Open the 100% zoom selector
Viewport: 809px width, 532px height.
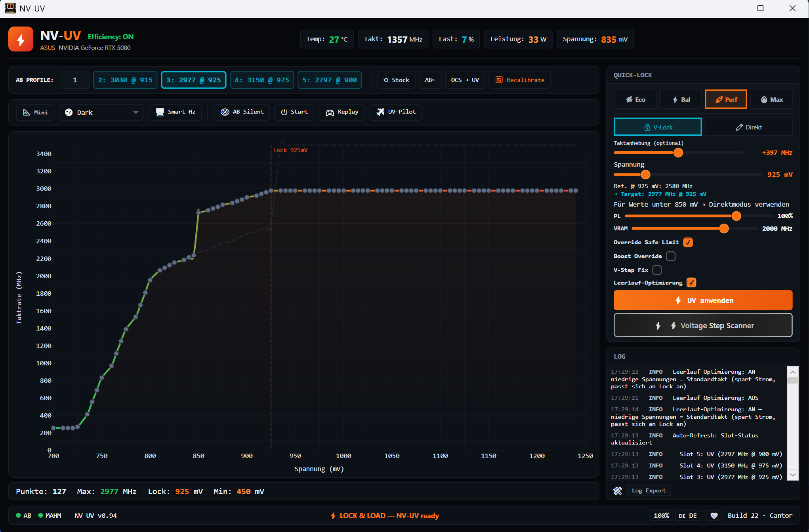point(661,515)
